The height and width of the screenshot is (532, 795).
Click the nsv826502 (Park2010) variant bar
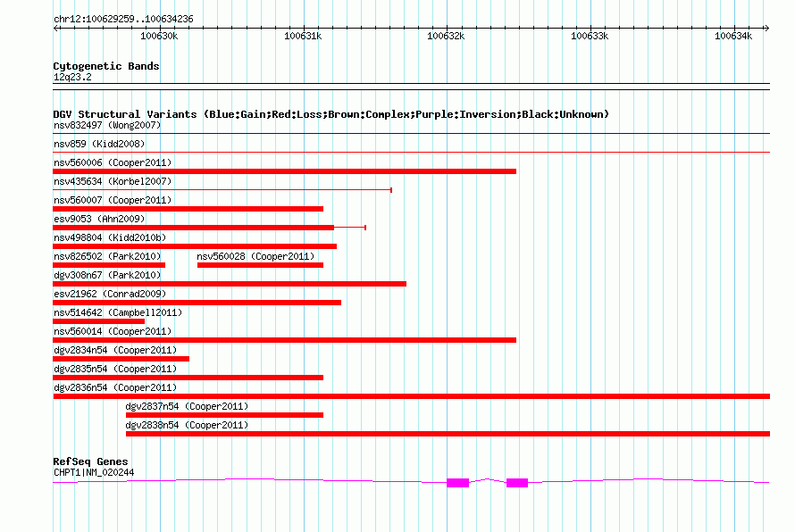point(109,265)
